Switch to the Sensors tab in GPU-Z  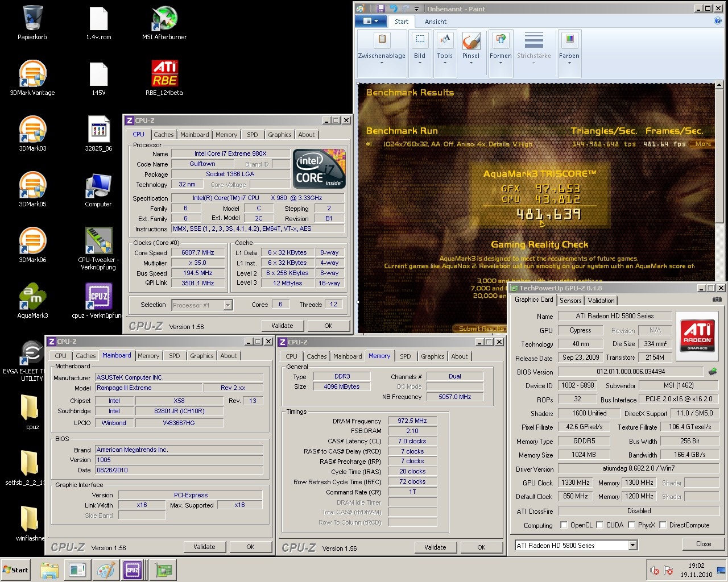[x=570, y=301]
